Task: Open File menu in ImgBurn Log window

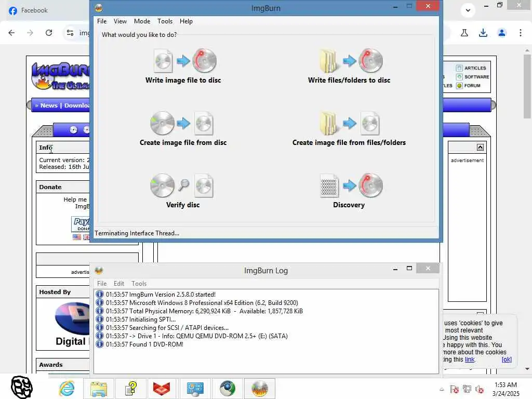Action: tap(102, 283)
